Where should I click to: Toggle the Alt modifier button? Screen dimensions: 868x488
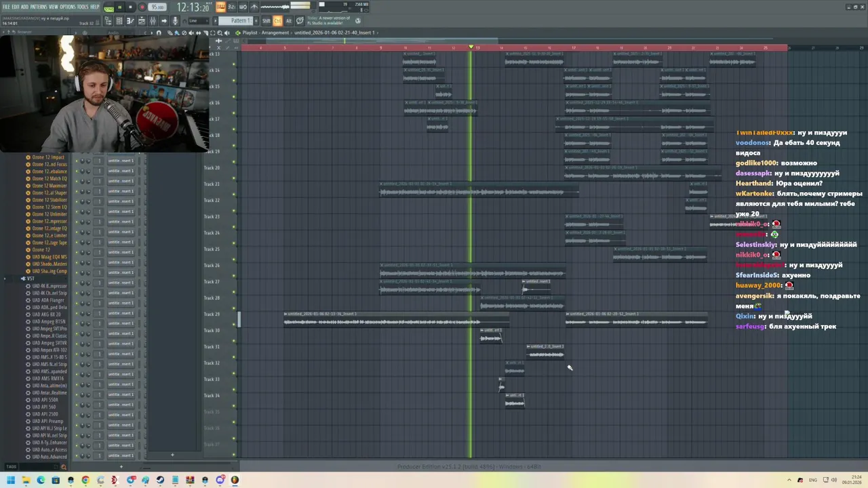(x=289, y=21)
